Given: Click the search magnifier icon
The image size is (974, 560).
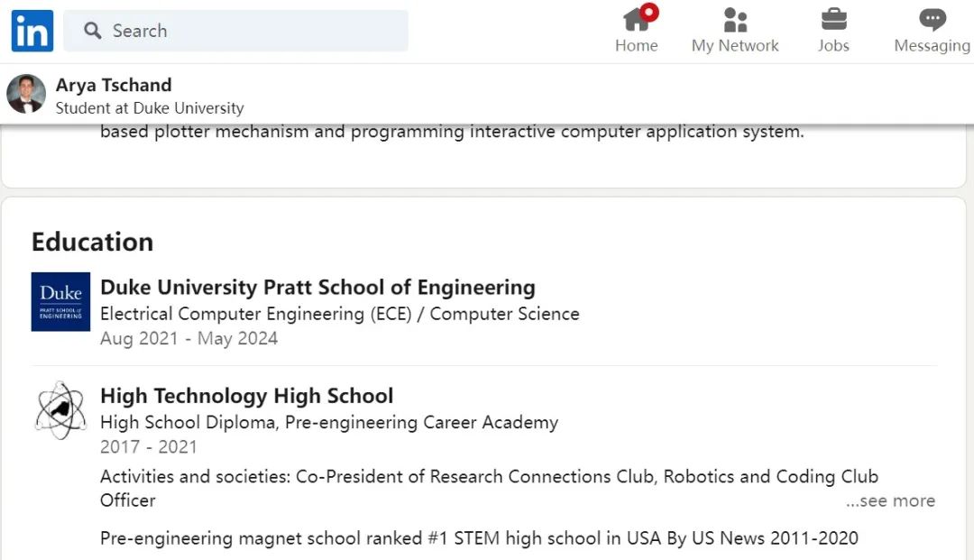Looking at the screenshot, I should tap(92, 31).
